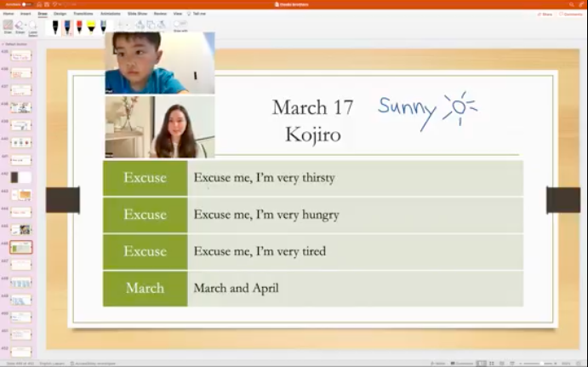Viewport: 588px width, 367px height.
Task: Click the Share button
Action: click(544, 14)
